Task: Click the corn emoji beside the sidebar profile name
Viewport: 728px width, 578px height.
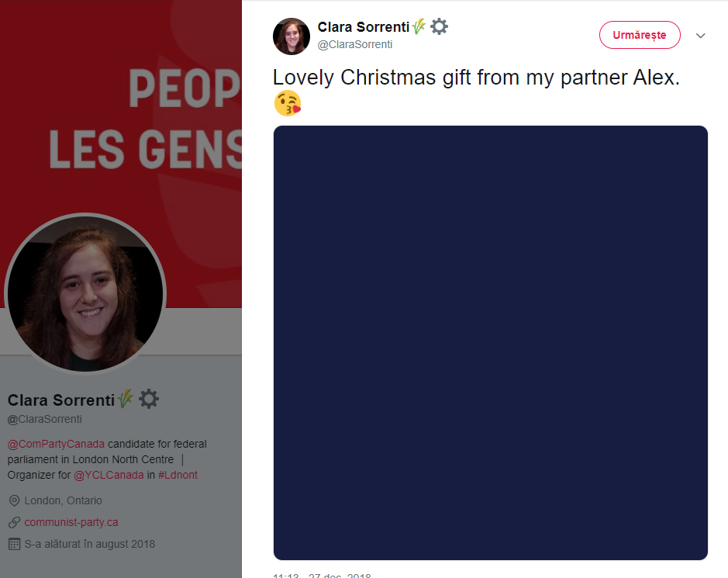Action: coord(125,399)
